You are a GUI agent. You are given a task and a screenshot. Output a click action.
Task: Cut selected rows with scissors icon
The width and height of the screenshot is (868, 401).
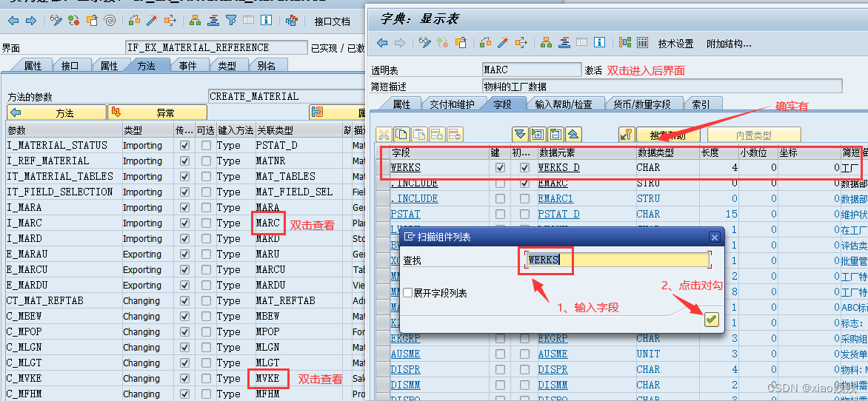[384, 135]
